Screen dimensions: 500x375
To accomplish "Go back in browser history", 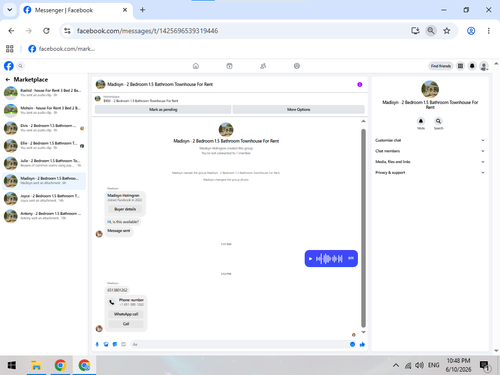I will pos(11,31).
